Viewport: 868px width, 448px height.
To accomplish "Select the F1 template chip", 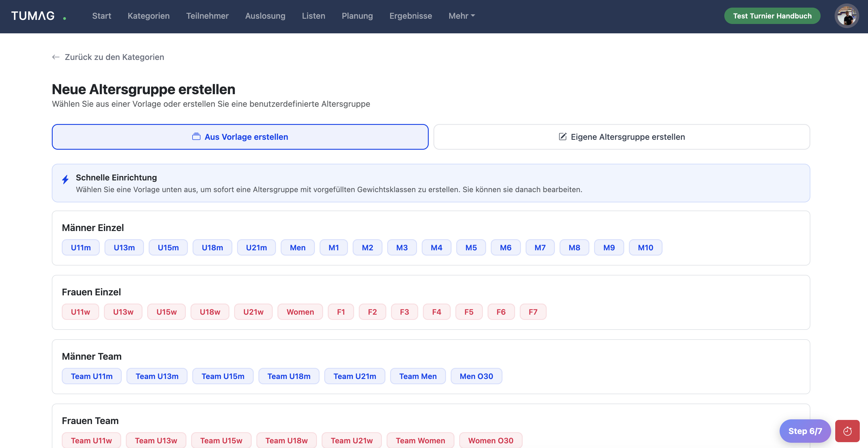I will [x=341, y=312].
